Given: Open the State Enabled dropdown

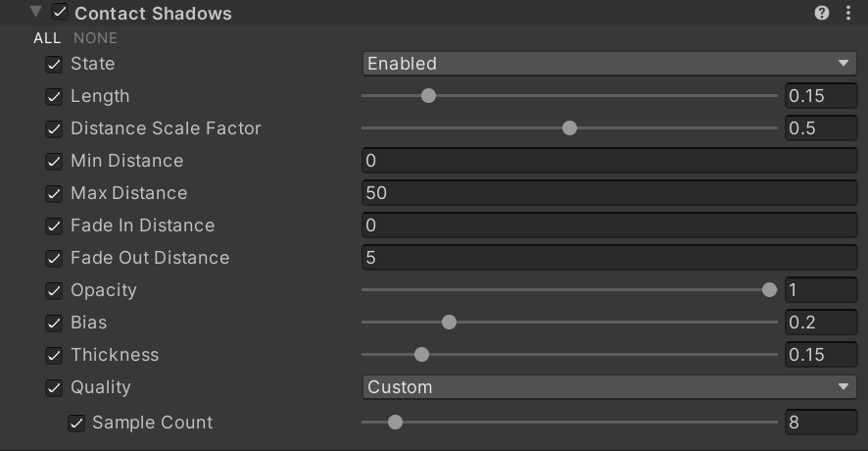Looking at the screenshot, I should (x=609, y=64).
